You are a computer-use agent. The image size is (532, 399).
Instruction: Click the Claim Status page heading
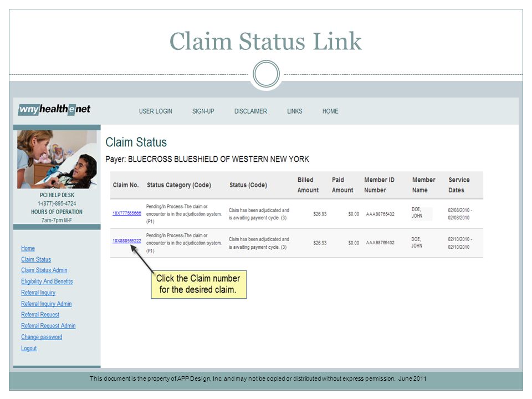point(136,142)
